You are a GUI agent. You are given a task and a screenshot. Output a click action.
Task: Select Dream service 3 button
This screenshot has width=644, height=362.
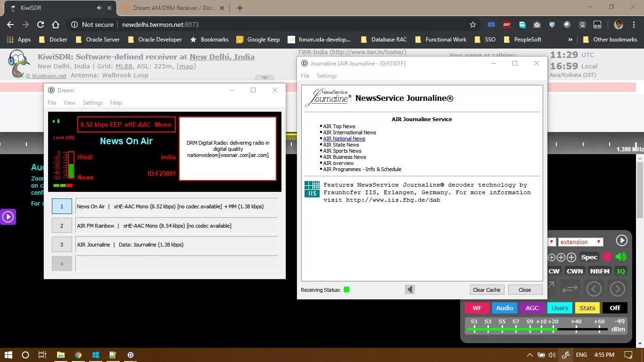point(62,245)
